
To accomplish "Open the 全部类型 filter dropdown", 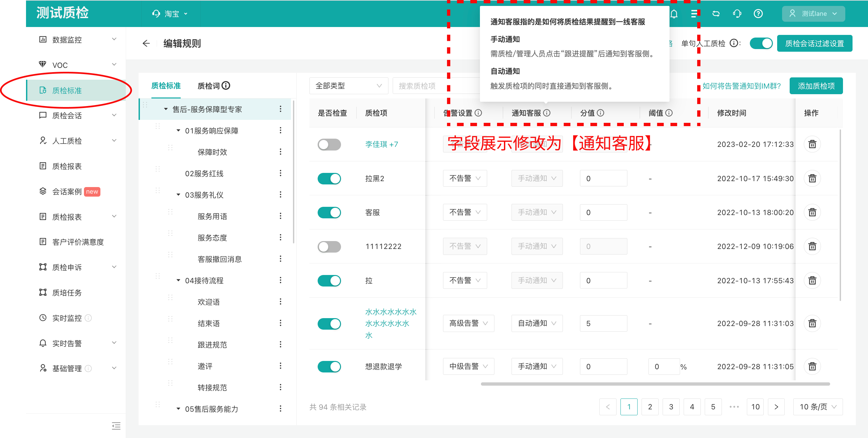I will tap(348, 86).
